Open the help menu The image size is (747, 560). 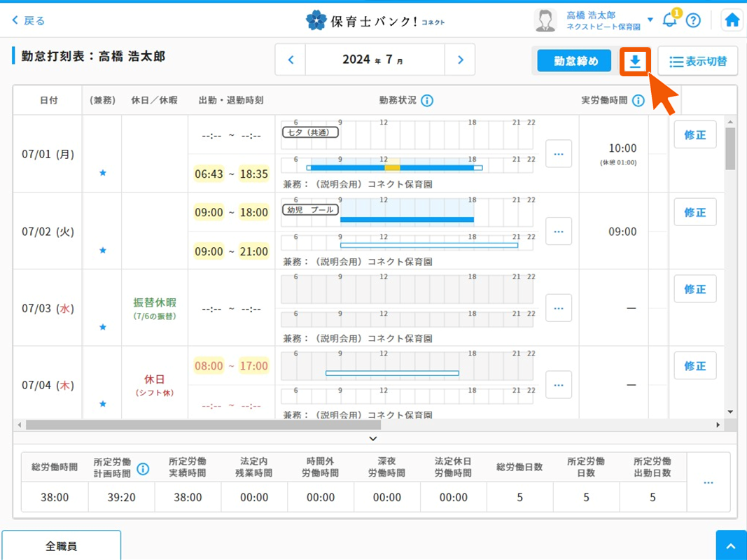[x=693, y=20]
